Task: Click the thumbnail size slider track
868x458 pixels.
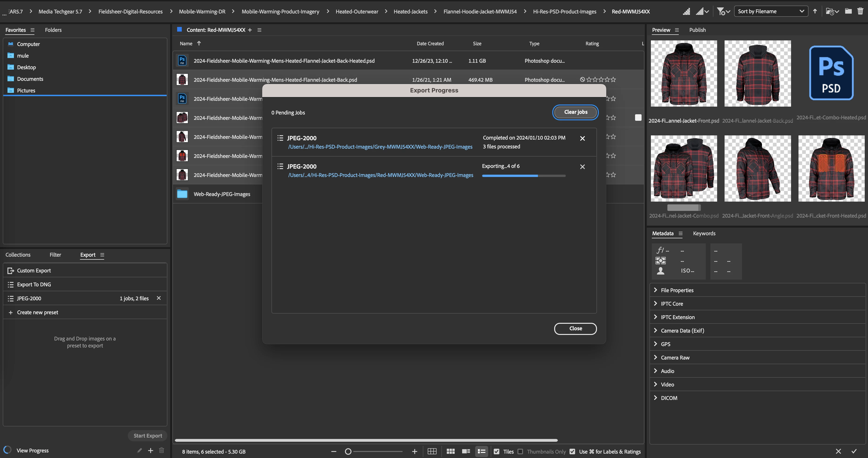Action: tap(377, 451)
